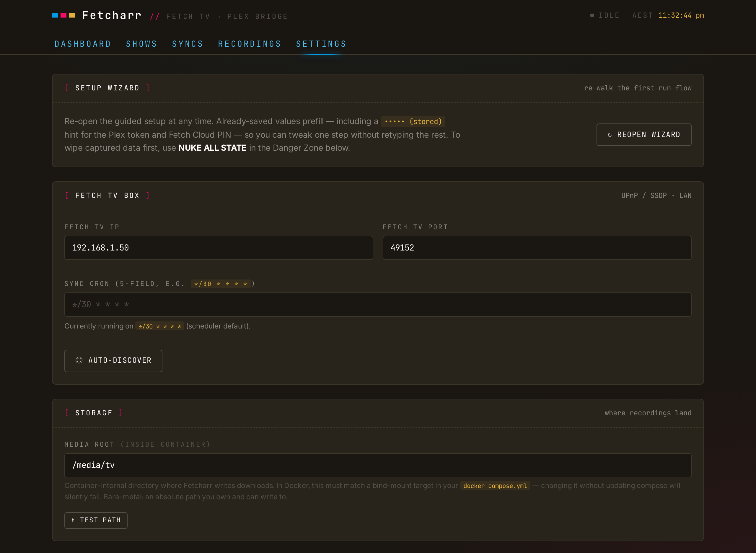Focus the Sync Cron input field
The image size is (756, 553).
pos(378,305)
